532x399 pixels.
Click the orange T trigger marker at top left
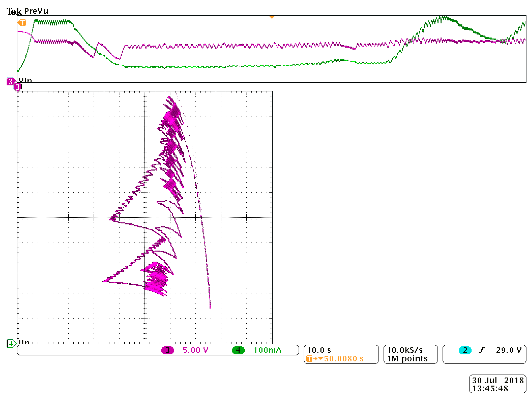pyautogui.click(x=22, y=23)
